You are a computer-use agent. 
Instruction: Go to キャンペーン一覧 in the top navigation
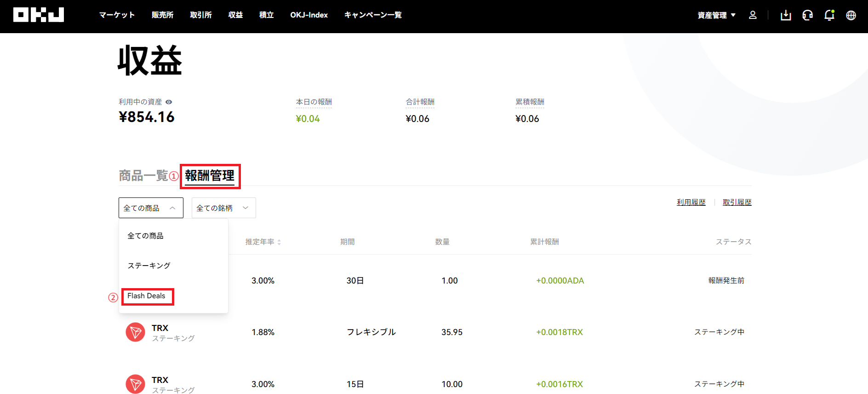coord(373,15)
